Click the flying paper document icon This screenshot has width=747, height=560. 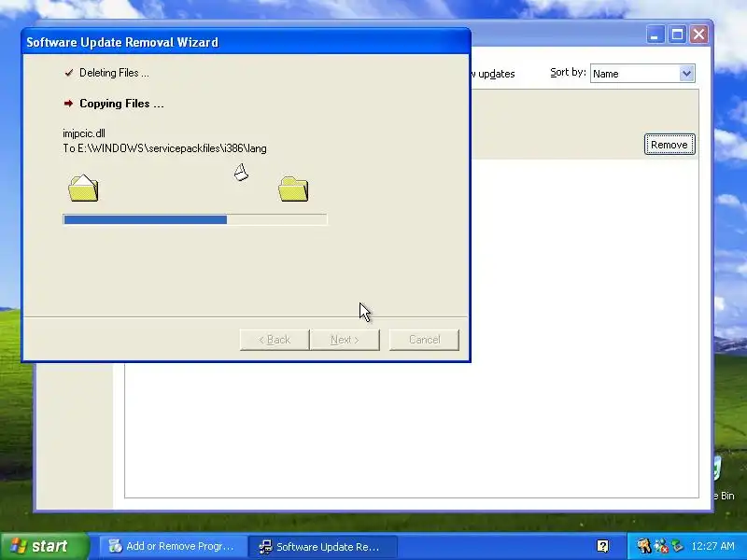pyautogui.click(x=241, y=173)
